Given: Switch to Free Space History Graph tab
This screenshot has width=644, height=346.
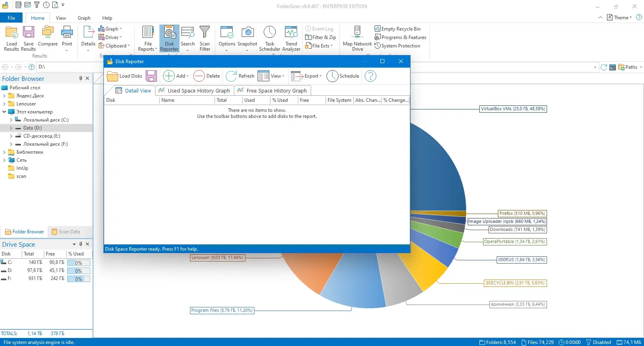Looking at the screenshot, I should [x=272, y=91].
